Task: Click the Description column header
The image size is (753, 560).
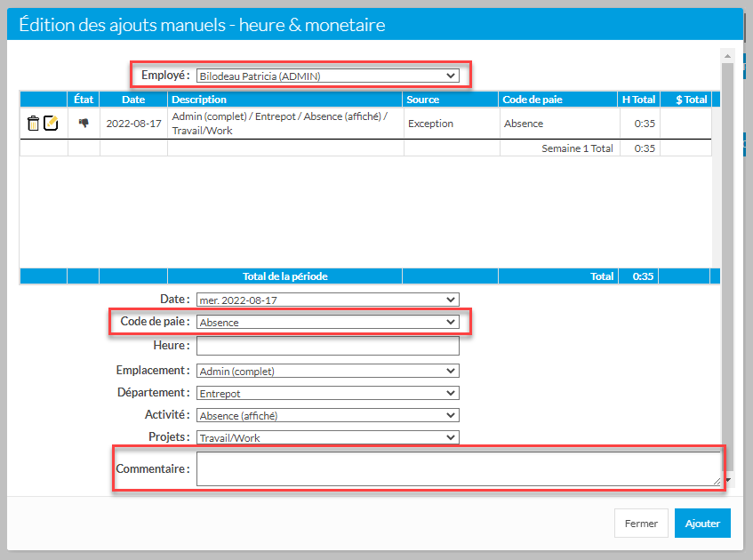Action: click(284, 100)
